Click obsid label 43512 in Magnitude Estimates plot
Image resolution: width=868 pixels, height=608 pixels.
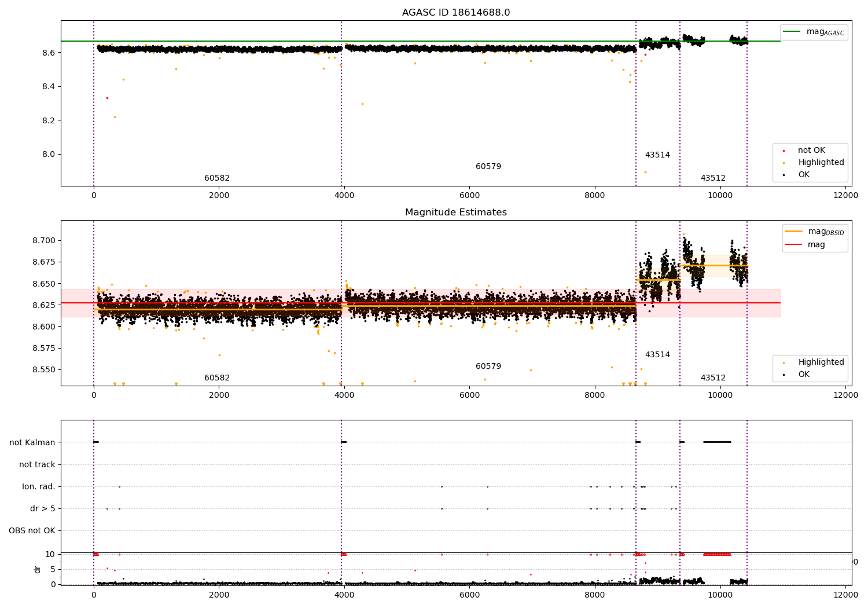(x=713, y=378)
